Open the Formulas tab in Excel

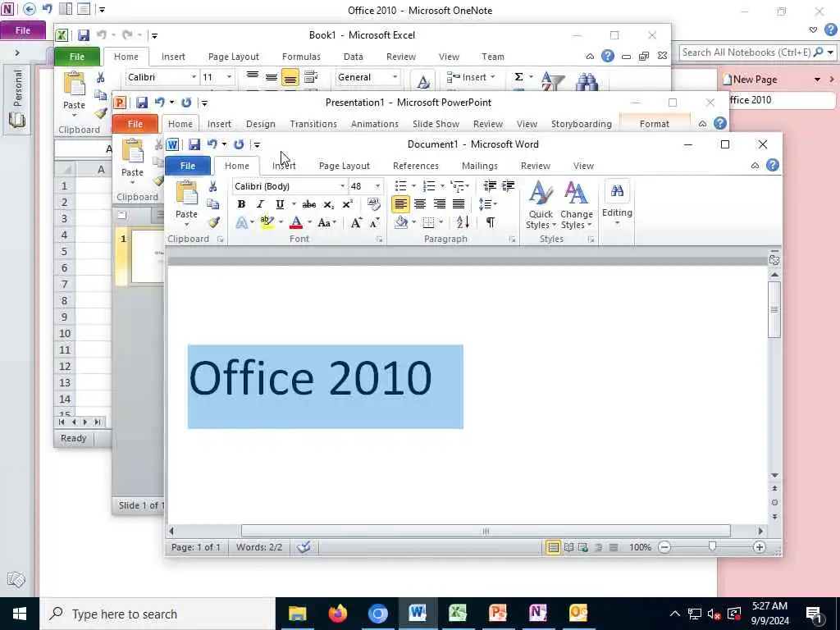(x=301, y=57)
